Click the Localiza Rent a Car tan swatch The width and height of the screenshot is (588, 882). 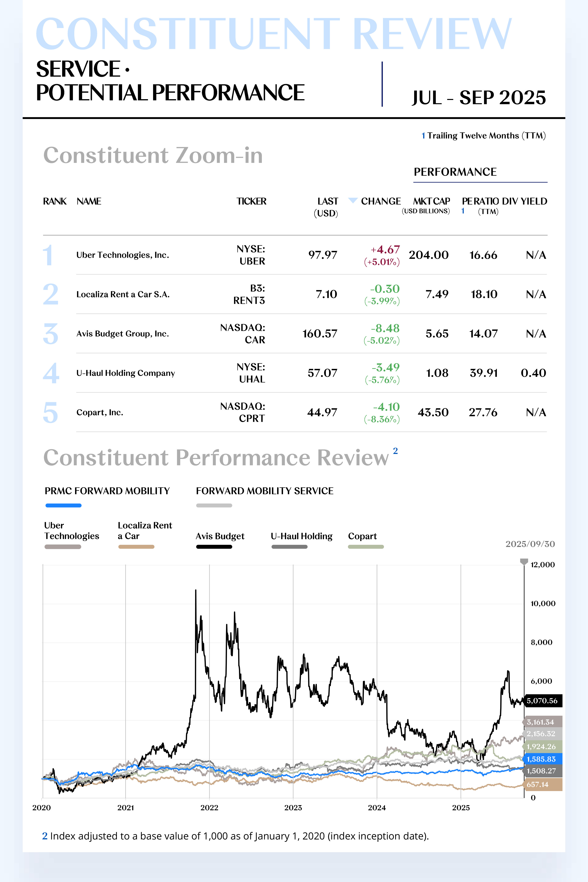[136, 547]
